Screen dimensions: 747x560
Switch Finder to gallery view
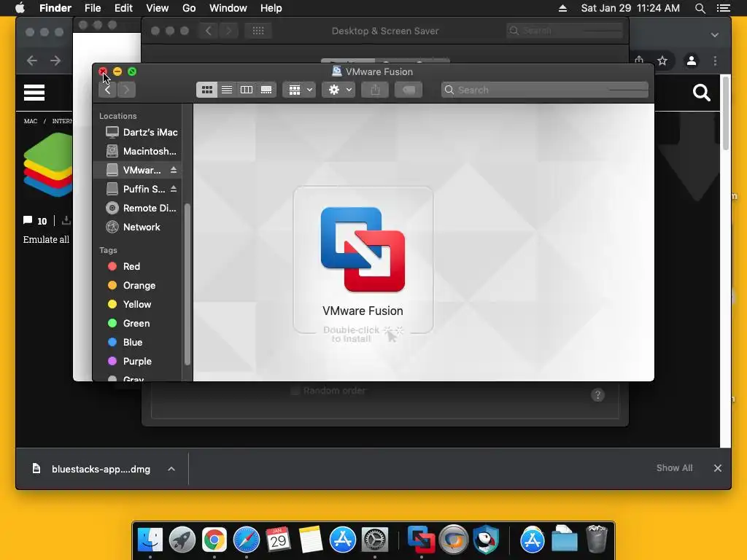266,90
